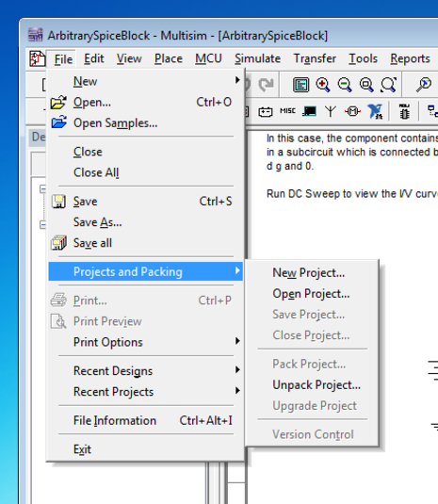This screenshot has width=438, height=504.
Task: Click the Save floppy disk icon
Action: tap(58, 202)
